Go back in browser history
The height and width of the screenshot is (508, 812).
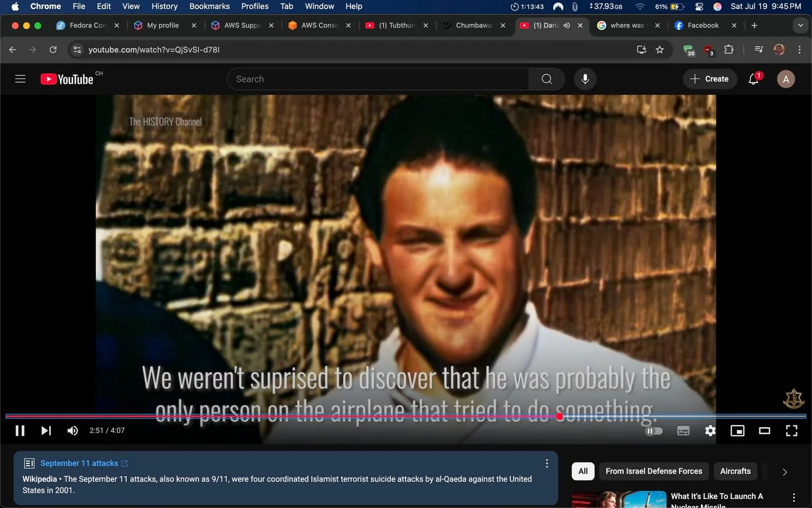[13, 49]
